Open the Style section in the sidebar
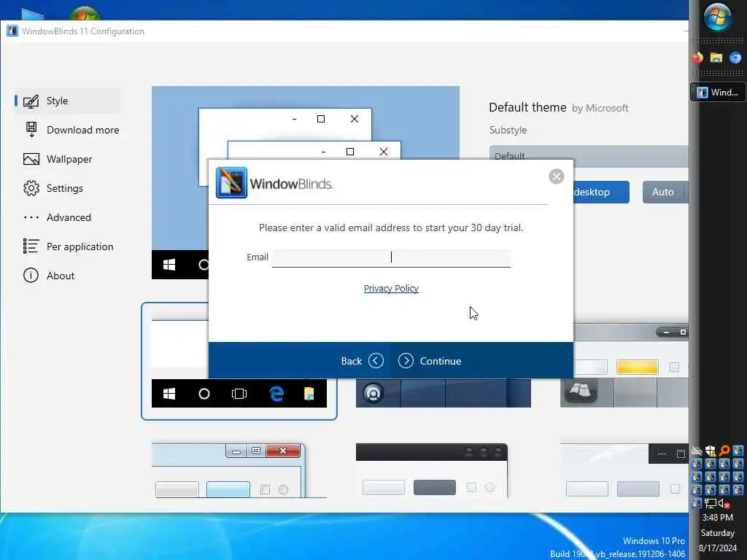This screenshot has height=560, width=747. pos(67,101)
